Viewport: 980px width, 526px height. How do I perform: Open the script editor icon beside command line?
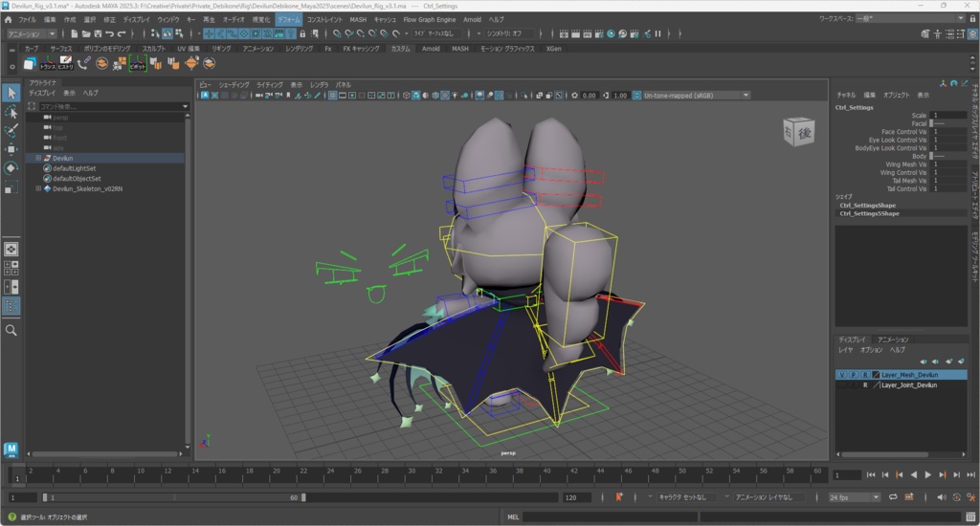coord(969,517)
